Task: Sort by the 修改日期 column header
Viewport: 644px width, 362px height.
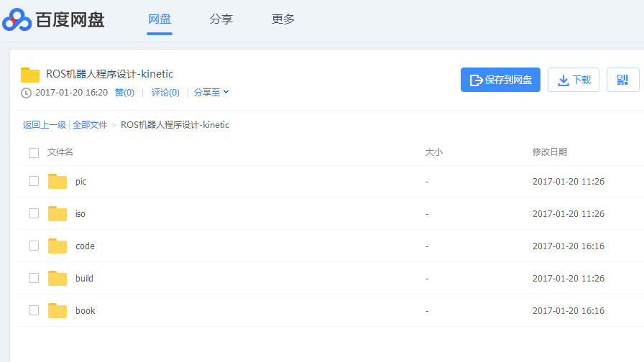Action: click(550, 152)
